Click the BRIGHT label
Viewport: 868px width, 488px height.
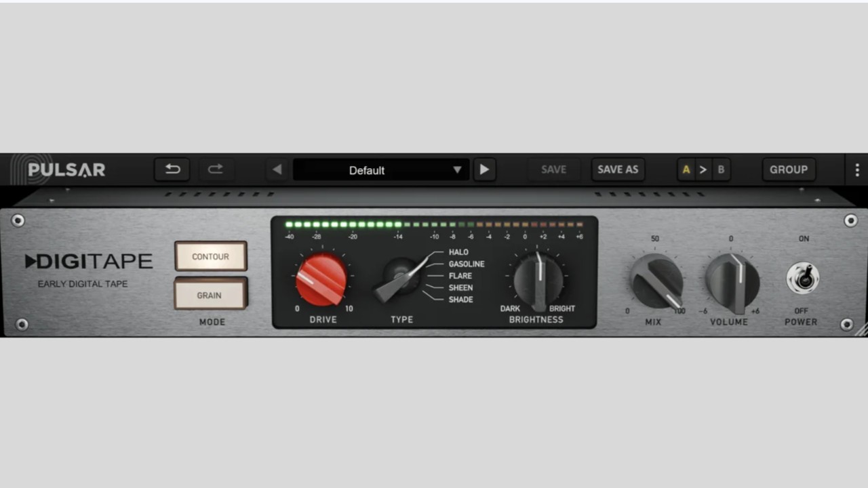(562, 308)
